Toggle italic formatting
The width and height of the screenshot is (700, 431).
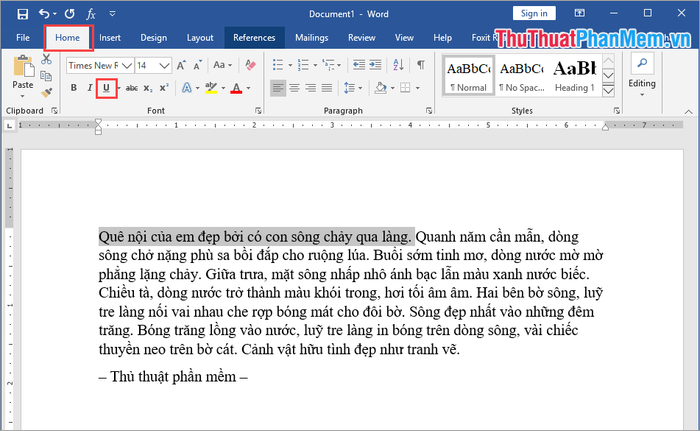90,88
